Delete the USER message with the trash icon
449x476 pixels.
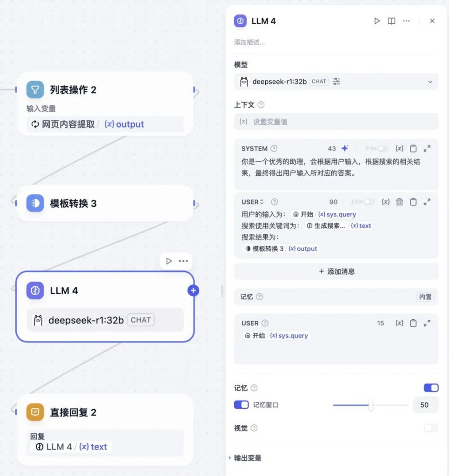click(x=400, y=202)
